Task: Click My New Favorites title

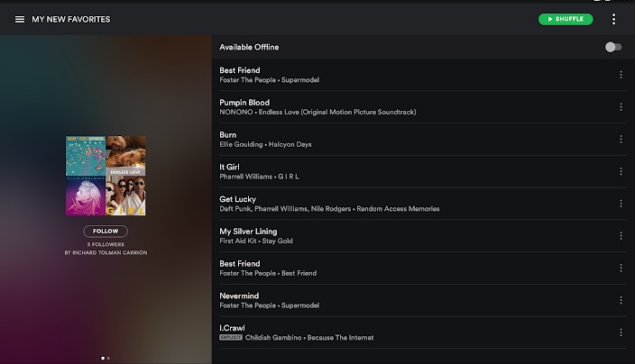Action: coord(71,20)
